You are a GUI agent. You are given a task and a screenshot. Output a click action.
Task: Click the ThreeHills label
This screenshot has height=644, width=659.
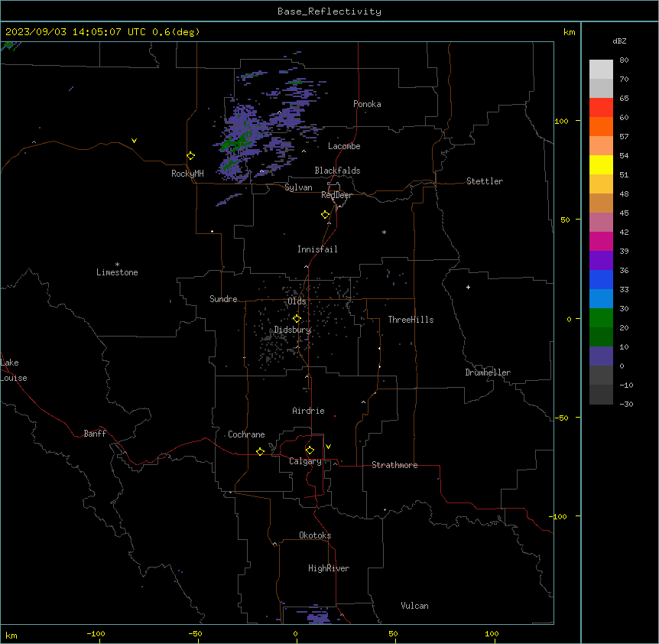pyautogui.click(x=411, y=320)
